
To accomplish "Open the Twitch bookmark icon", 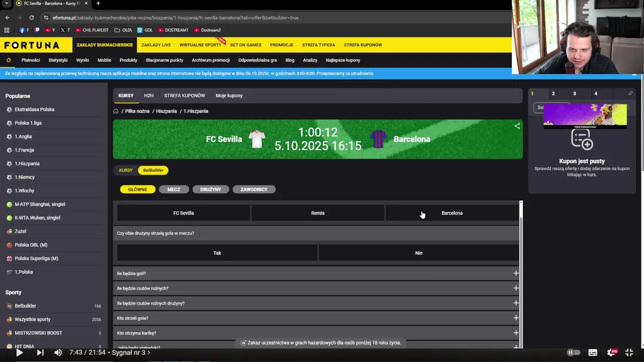I will (37, 30).
